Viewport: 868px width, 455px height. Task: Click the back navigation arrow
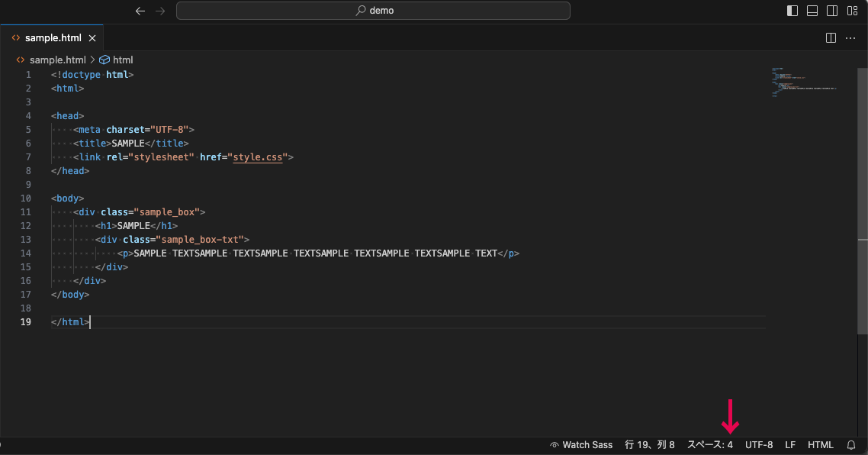[x=140, y=11]
